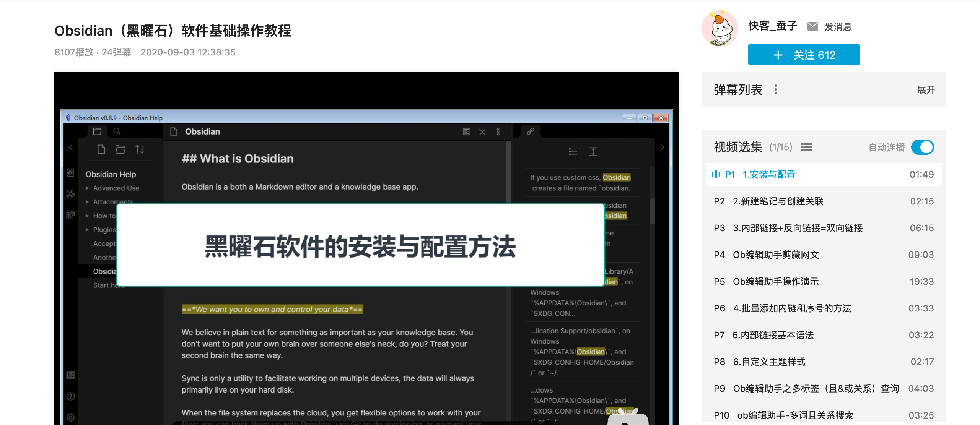Image resolution: width=980 pixels, height=425 pixels.
Task: Expand the Advanced Use folder
Action: [x=112, y=188]
